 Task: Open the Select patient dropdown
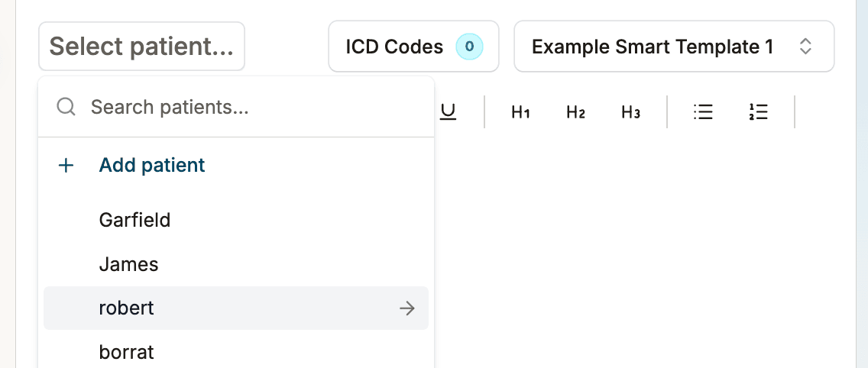coord(141,47)
